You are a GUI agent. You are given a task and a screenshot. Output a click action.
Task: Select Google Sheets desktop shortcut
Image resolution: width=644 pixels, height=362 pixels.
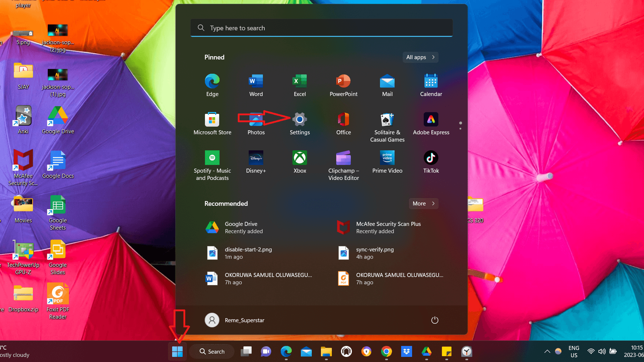coord(58,213)
